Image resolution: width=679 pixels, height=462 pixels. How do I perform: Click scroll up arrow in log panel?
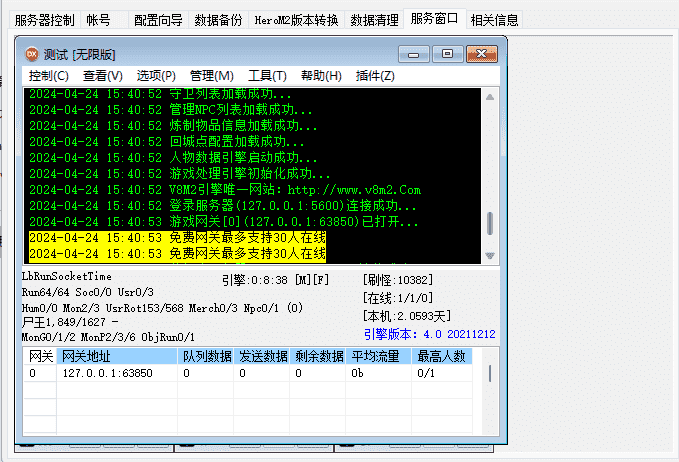point(489,97)
